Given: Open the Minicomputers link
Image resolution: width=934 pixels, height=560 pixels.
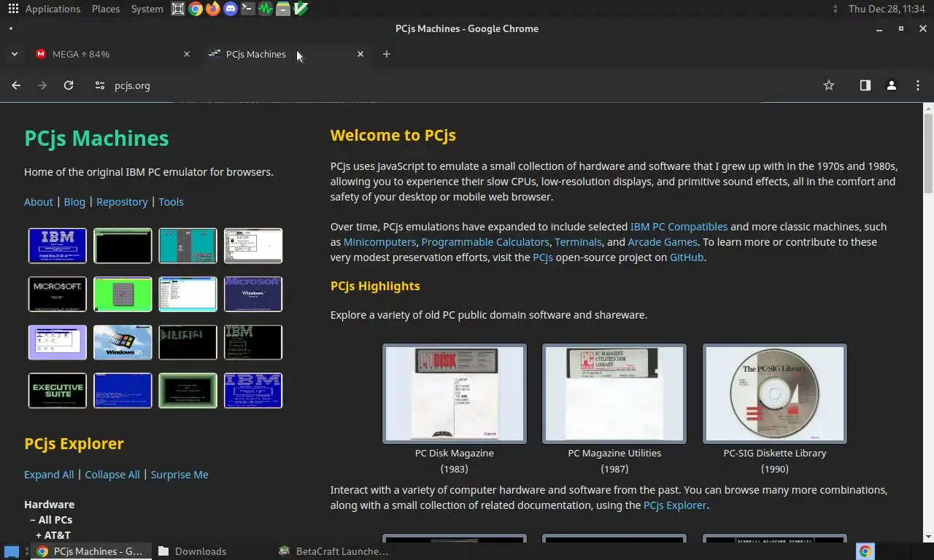Looking at the screenshot, I should (379, 242).
